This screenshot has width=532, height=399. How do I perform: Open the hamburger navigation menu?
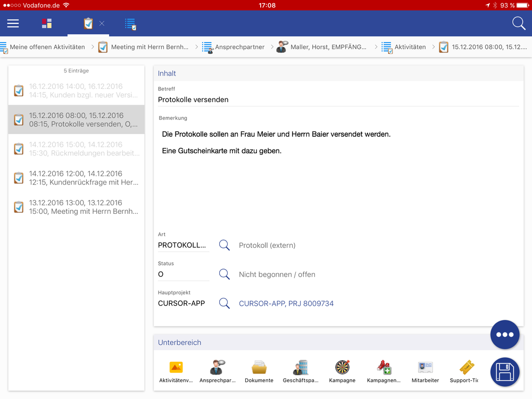13,23
